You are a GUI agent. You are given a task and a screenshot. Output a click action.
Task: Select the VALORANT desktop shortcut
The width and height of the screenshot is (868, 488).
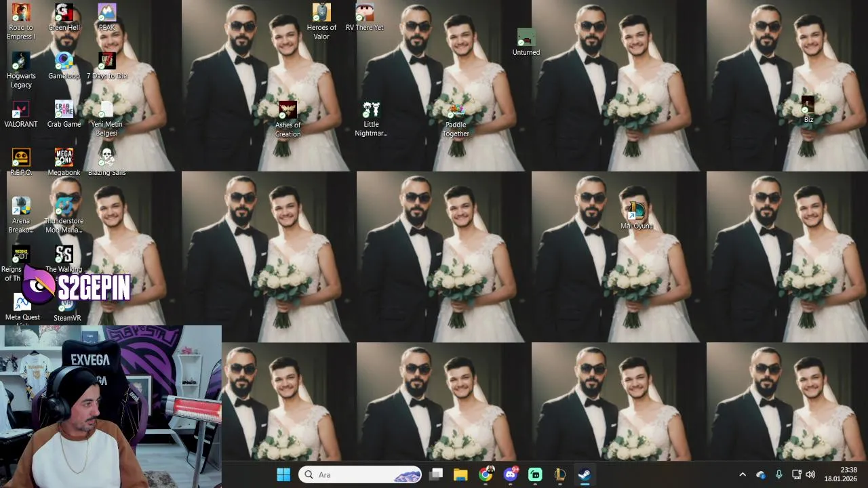coord(21,115)
